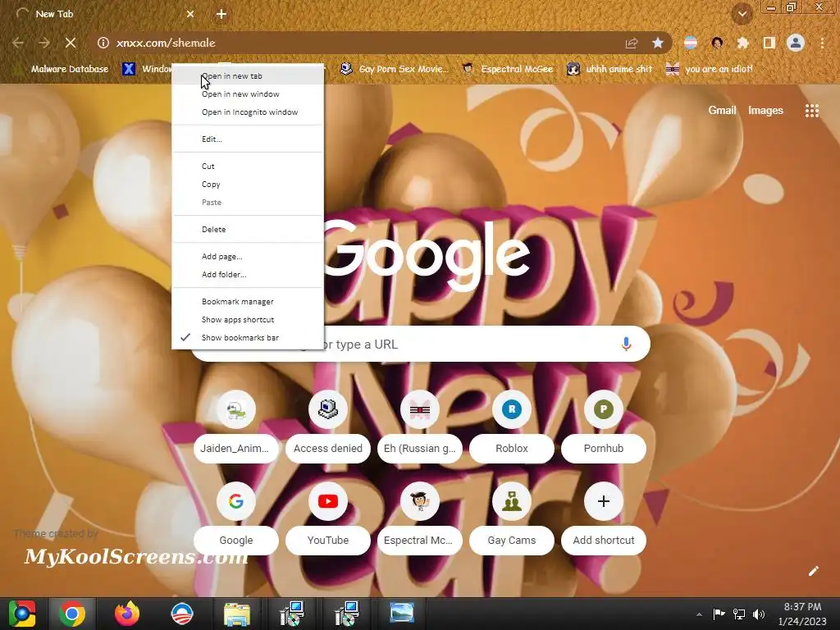This screenshot has width=840, height=630.
Task: Close the New Tab tab
Action: 190,14
